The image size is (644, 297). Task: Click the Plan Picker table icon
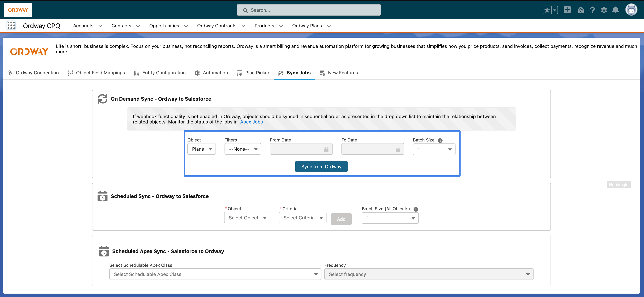click(239, 73)
